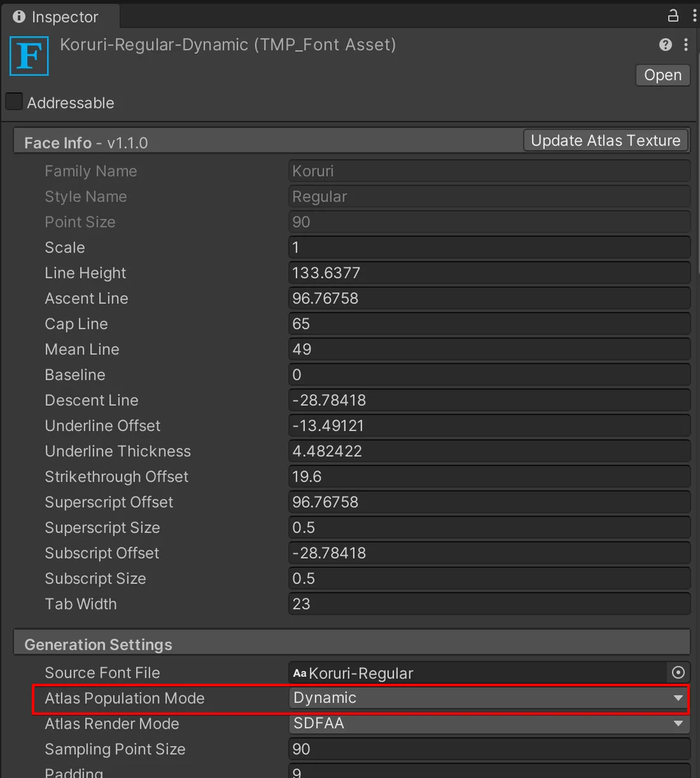700x778 pixels.
Task: Enable the Addressable checkbox
Action: click(x=14, y=101)
